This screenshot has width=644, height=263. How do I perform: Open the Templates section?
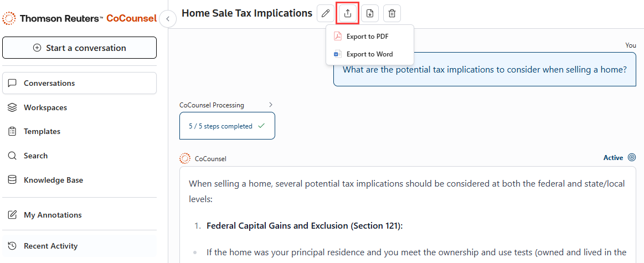[42, 132]
